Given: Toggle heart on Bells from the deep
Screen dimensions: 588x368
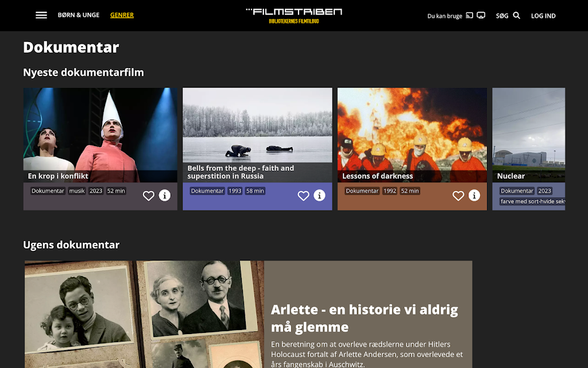Looking at the screenshot, I should (x=303, y=196).
